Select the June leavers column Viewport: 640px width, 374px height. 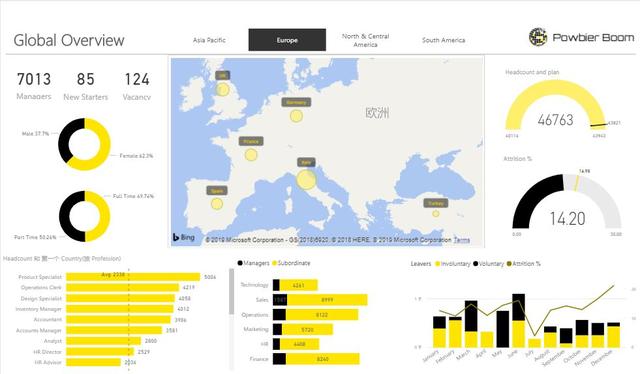click(x=518, y=321)
